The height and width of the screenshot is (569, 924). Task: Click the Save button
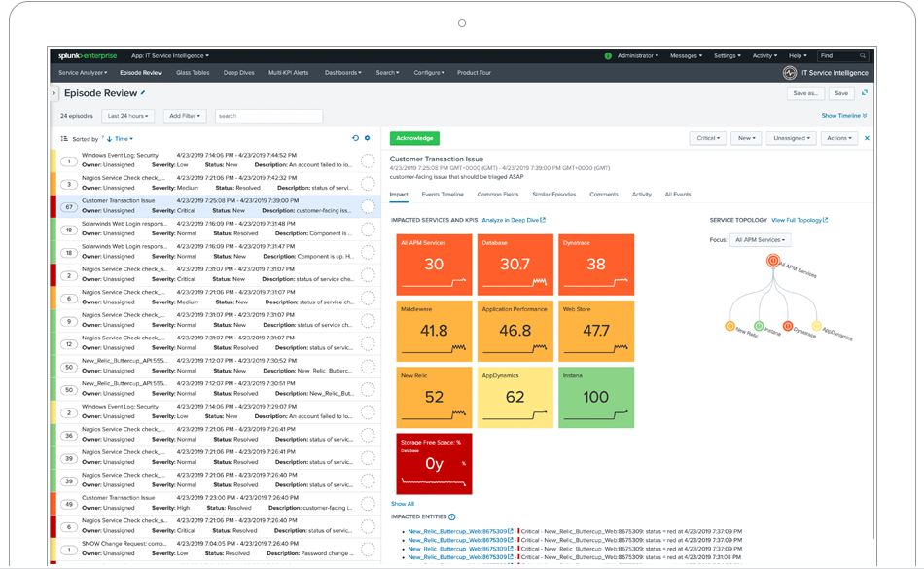[x=841, y=93]
